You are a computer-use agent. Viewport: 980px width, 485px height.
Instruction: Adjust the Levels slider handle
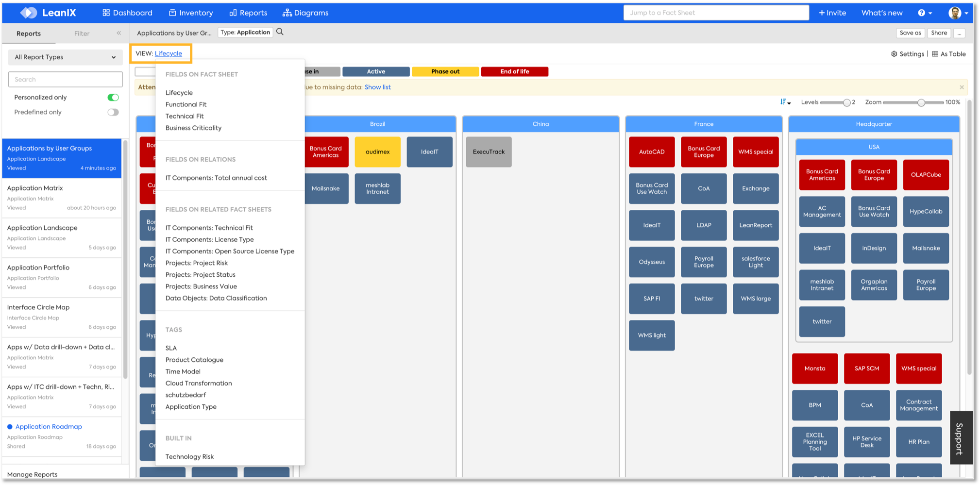coord(846,102)
